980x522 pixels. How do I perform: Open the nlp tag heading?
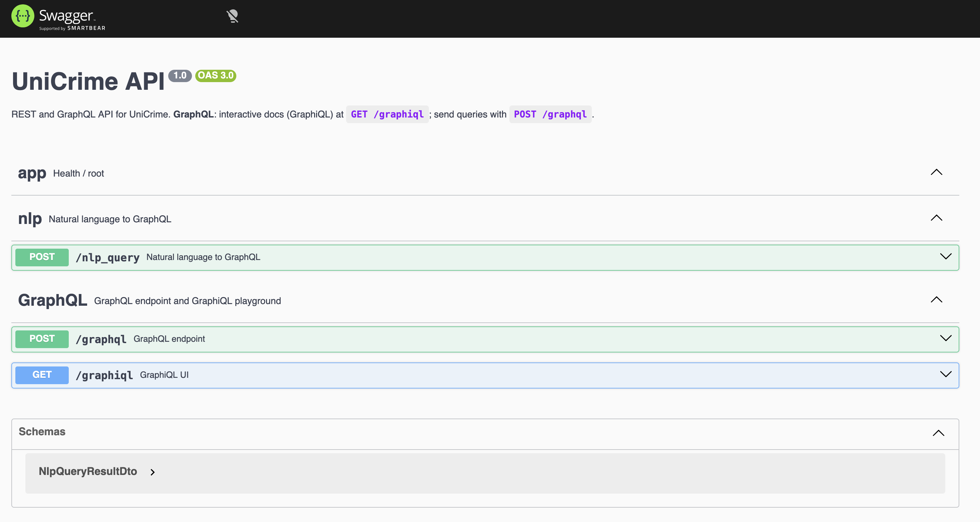coord(30,219)
